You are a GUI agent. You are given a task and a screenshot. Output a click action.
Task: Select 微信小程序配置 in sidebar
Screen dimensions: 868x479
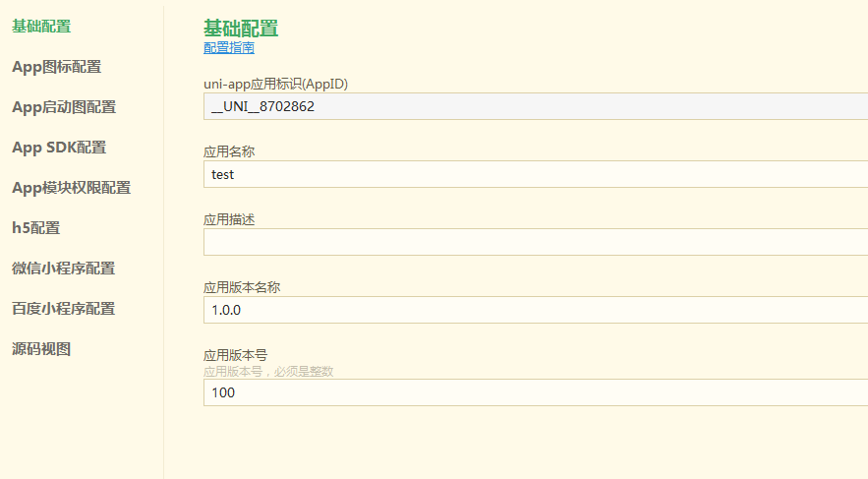(x=64, y=268)
